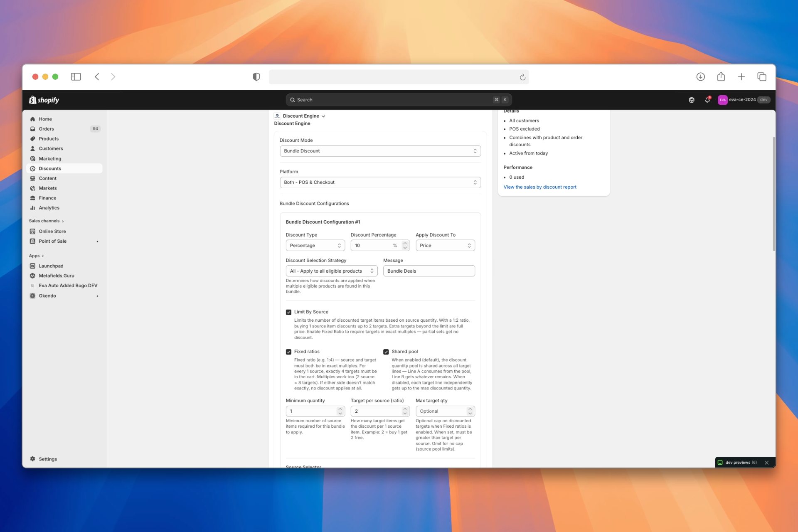Disable the Fixed ratios checkbox
Image resolution: width=798 pixels, height=532 pixels.
(x=288, y=351)
